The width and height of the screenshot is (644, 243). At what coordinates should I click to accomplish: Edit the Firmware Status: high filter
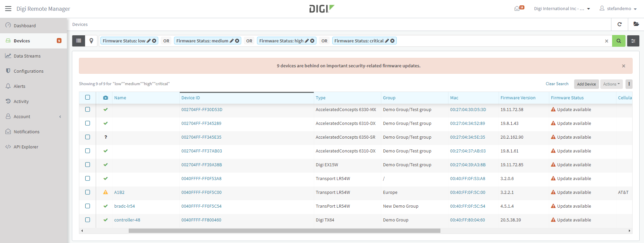coord(307,41)
